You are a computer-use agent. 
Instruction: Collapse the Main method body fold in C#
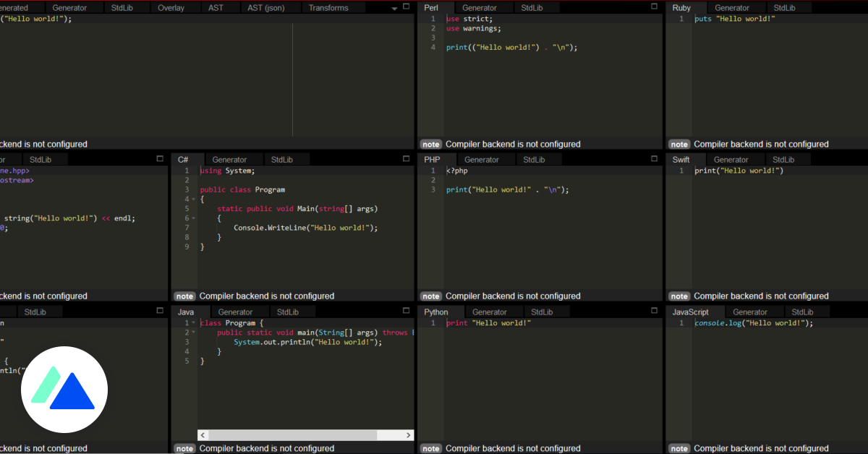(x=192, y=218)
